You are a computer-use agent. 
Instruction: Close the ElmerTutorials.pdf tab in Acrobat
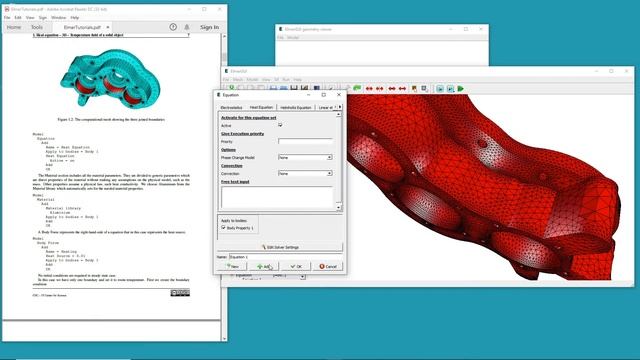pos(108,27)
